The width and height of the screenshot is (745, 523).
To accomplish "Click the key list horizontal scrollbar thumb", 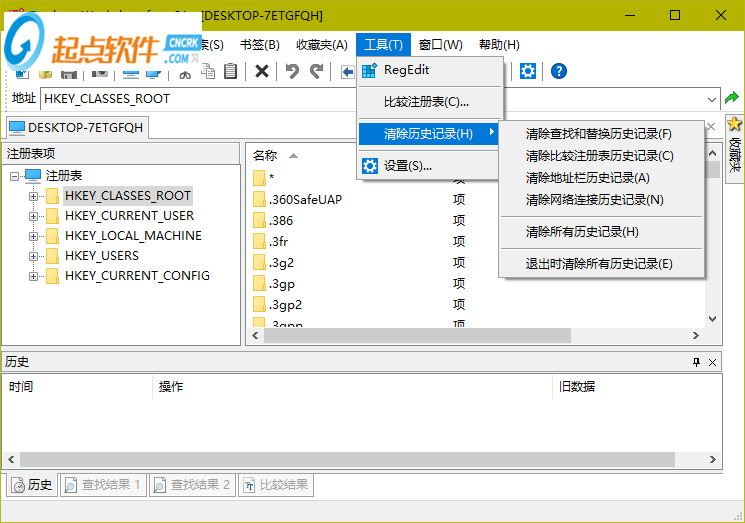I will coord(417,335).
